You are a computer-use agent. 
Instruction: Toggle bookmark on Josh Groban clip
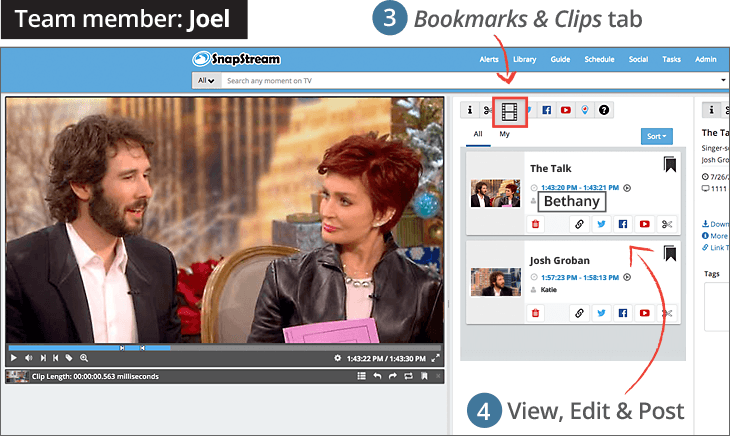(669, 254)
